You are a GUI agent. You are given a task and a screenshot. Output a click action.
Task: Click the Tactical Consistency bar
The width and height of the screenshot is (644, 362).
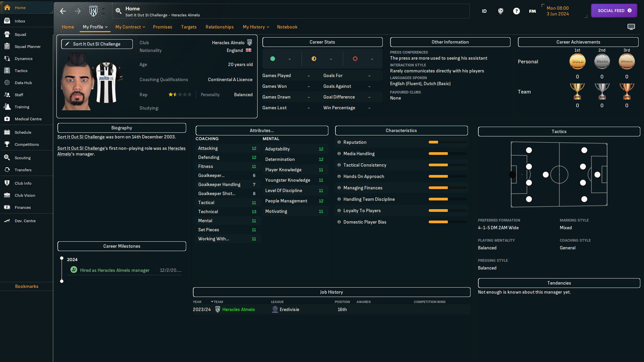click(447, 165)
